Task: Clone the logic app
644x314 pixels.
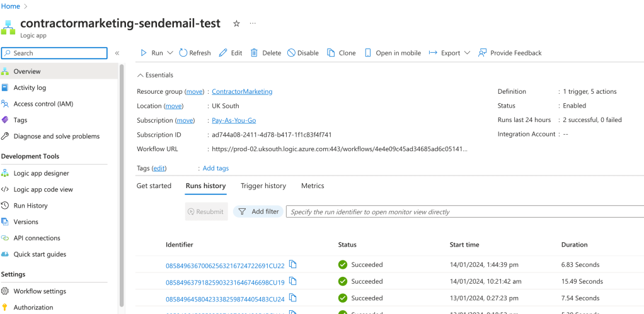Action: [342, 53]
